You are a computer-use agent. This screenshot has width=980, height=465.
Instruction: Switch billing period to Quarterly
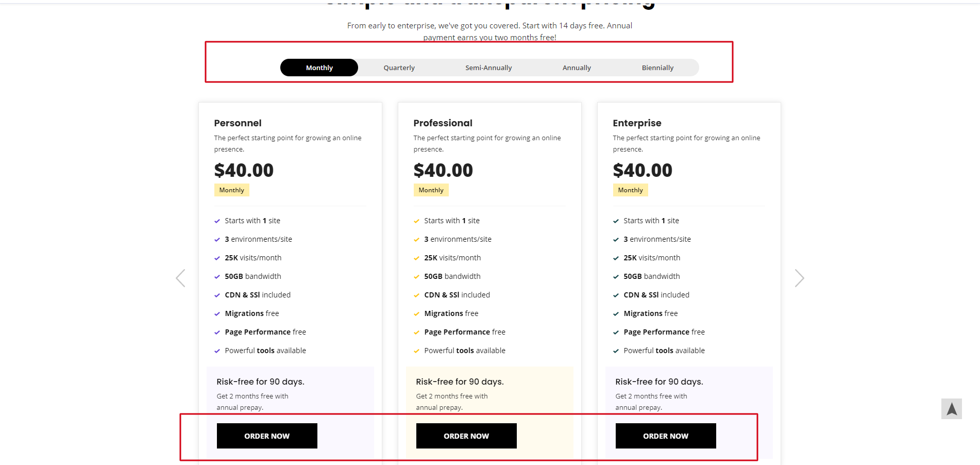pyautogui.click(x=399, y=68)
